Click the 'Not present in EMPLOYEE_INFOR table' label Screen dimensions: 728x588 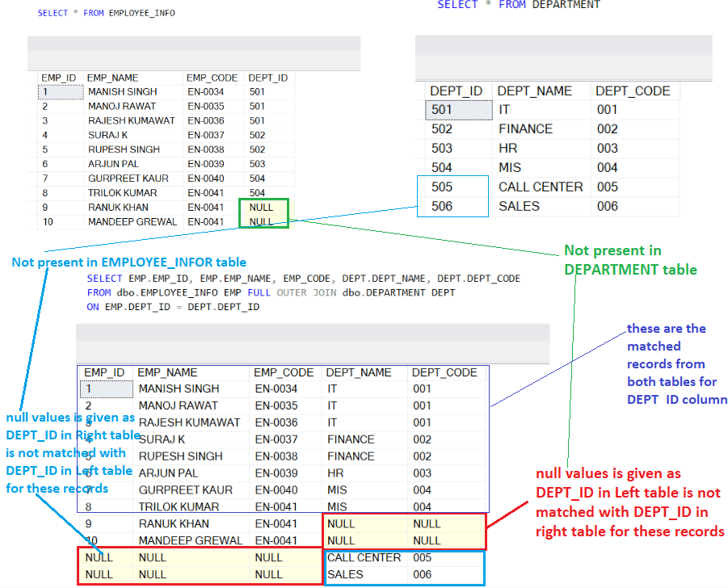[128, 262]
